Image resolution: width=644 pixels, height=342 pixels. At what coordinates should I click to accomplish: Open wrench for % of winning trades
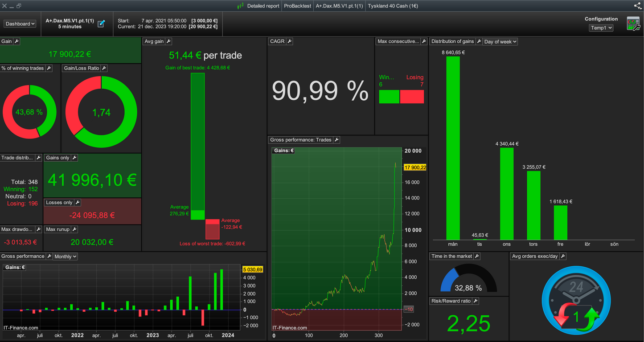coord(49,68)
